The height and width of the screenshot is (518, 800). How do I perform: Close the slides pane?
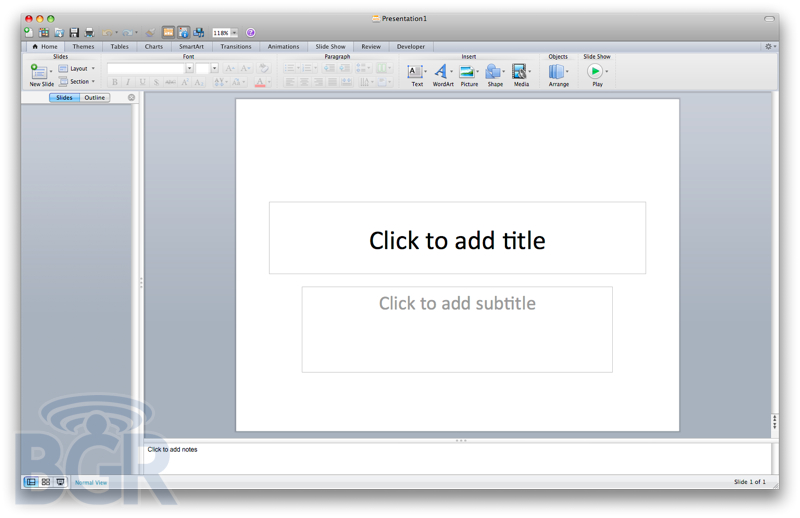coord(131,97)
